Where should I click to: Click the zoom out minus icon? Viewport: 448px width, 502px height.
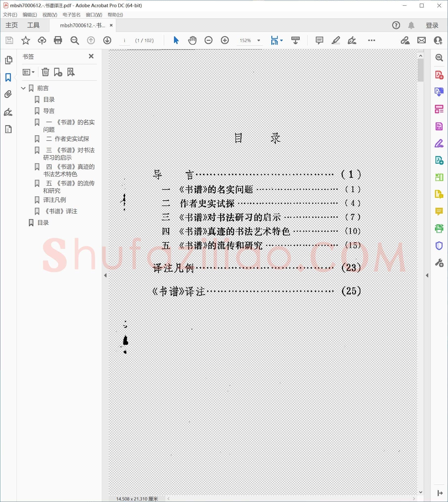[208, 40]
